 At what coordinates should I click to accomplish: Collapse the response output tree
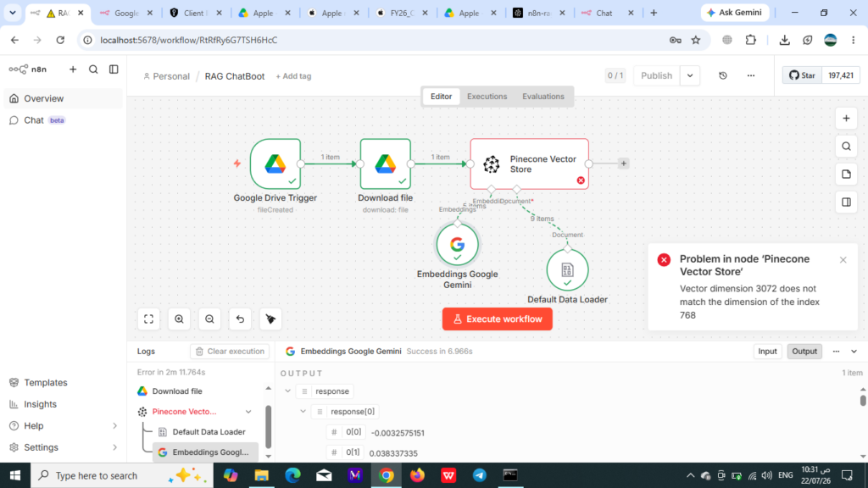(x=288, y=391)
